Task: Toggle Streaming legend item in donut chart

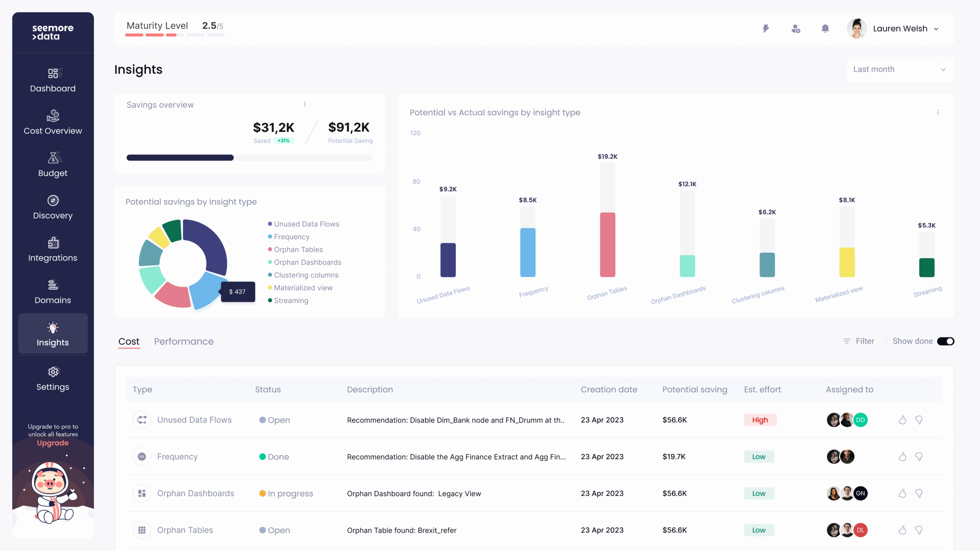Action: (291, 300)
